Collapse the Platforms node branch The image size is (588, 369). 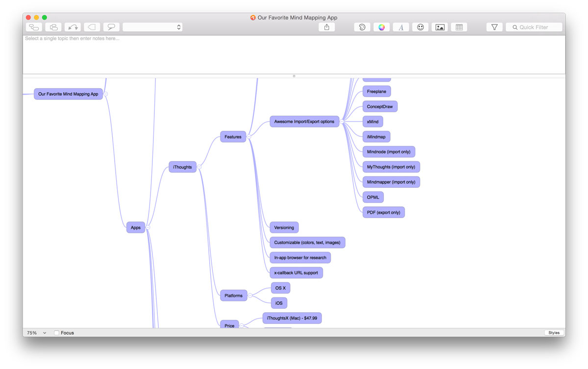(250, 295)
